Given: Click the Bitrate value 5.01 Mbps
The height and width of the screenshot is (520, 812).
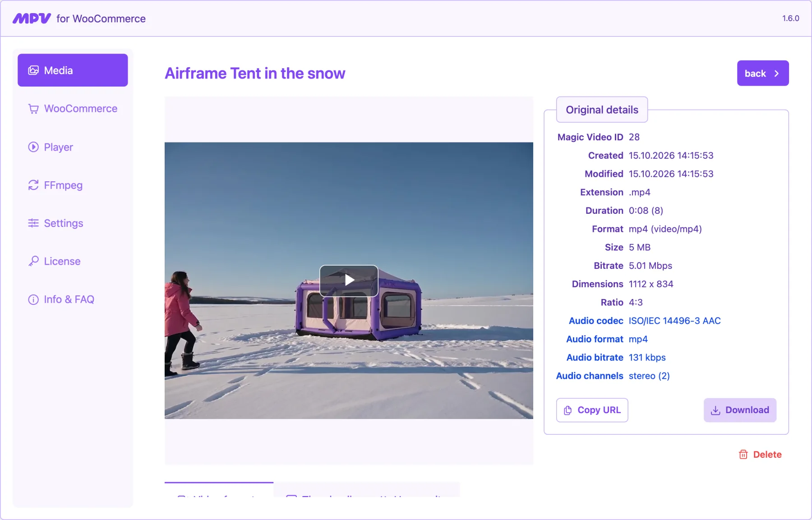Looking at the screenshot, I should [651, 266].
